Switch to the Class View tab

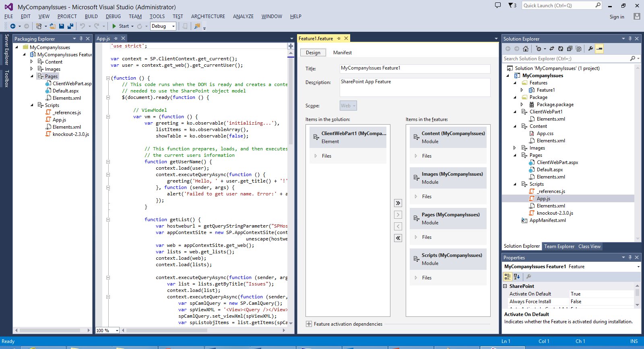click(x=589, y=246)
